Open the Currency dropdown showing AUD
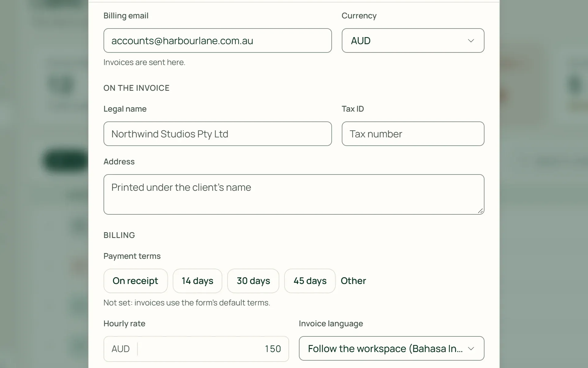Screen dimensions: 588x368 pyautogui.click(x=413, y=40)
